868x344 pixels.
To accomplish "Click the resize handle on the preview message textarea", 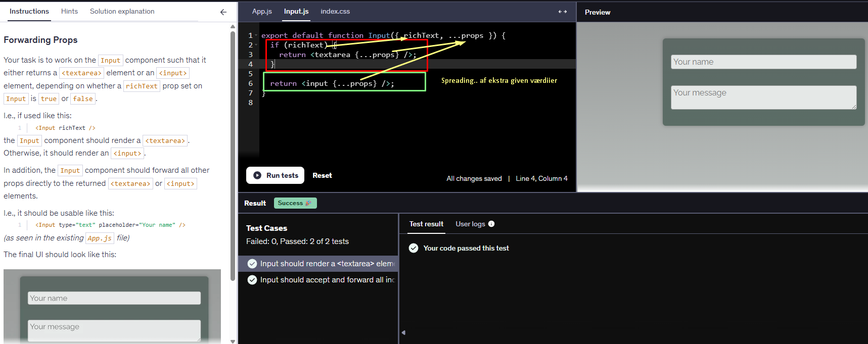I will (853, 107).
